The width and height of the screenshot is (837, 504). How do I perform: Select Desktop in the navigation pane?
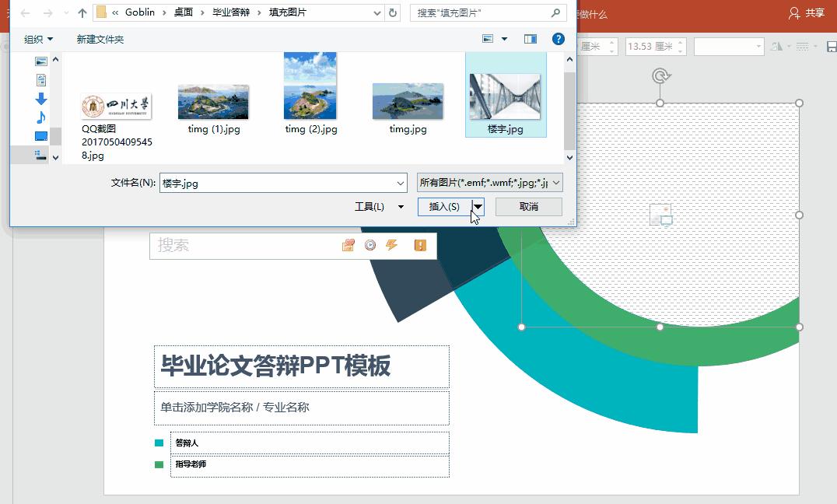(41, 136)
